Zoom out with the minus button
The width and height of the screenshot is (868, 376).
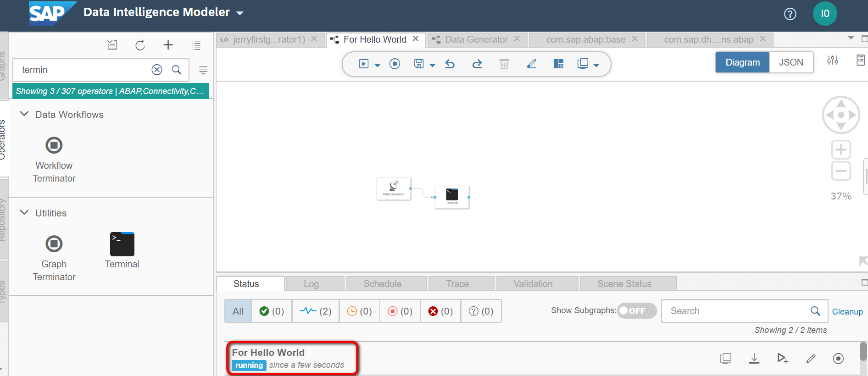click(841, 171)
